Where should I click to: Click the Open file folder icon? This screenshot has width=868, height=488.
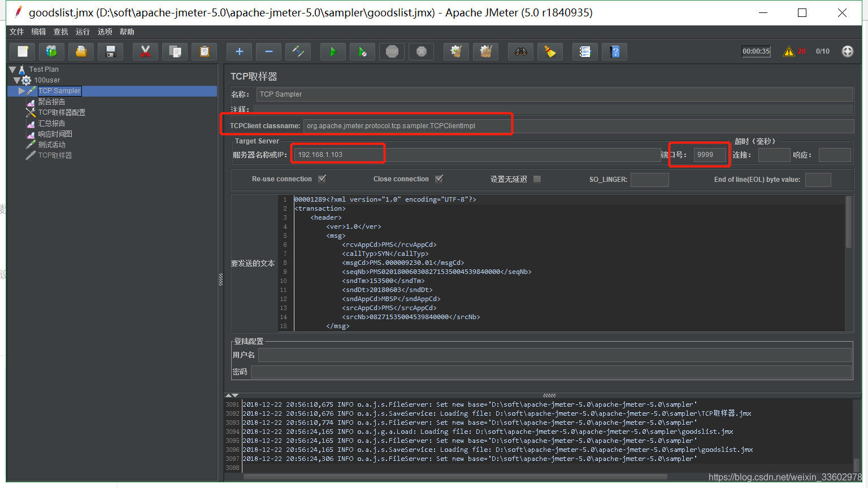point(81,51)
